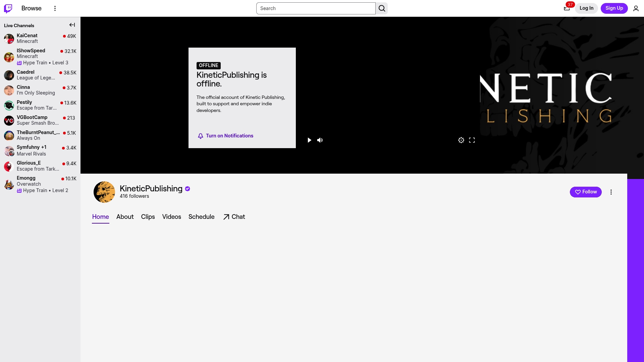The height and width of the screenshot is (362, 644).
Task: Click the Browse link
Action: (32, 8)
